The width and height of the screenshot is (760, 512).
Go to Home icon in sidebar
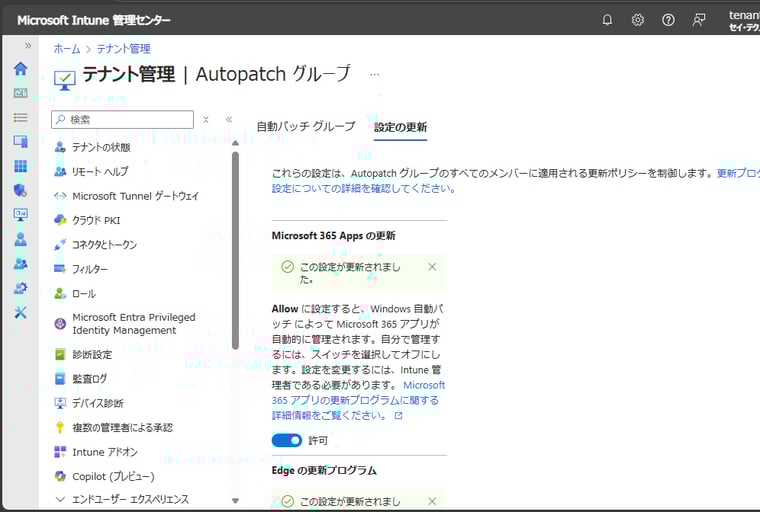coord(20,69)
